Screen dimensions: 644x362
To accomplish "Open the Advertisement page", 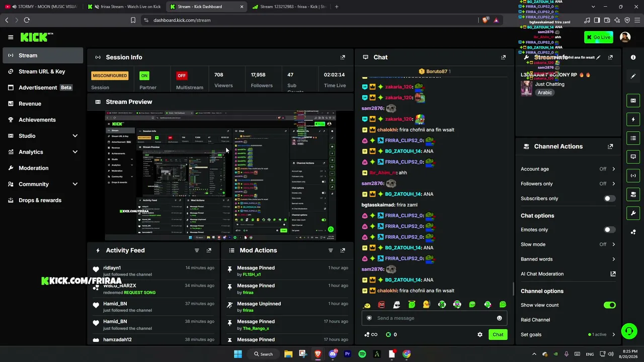I will (x=43, y=87).
